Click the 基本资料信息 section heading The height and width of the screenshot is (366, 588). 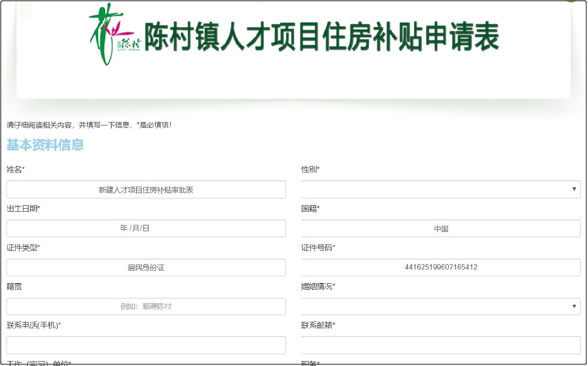45,145
